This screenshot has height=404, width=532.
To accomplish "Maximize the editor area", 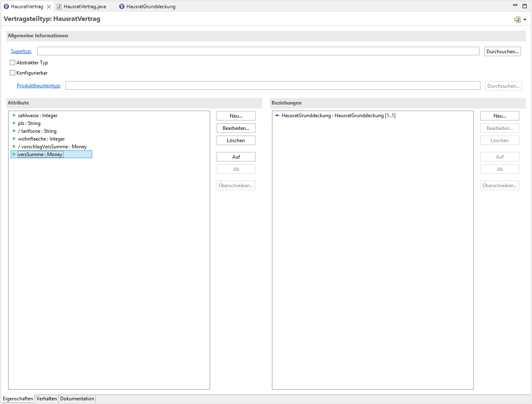I will 525,6.
